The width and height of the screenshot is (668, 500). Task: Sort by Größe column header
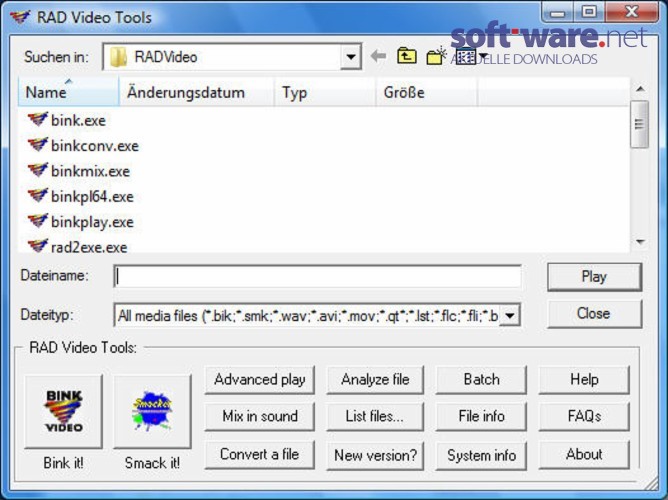click(x=426, y=92)
